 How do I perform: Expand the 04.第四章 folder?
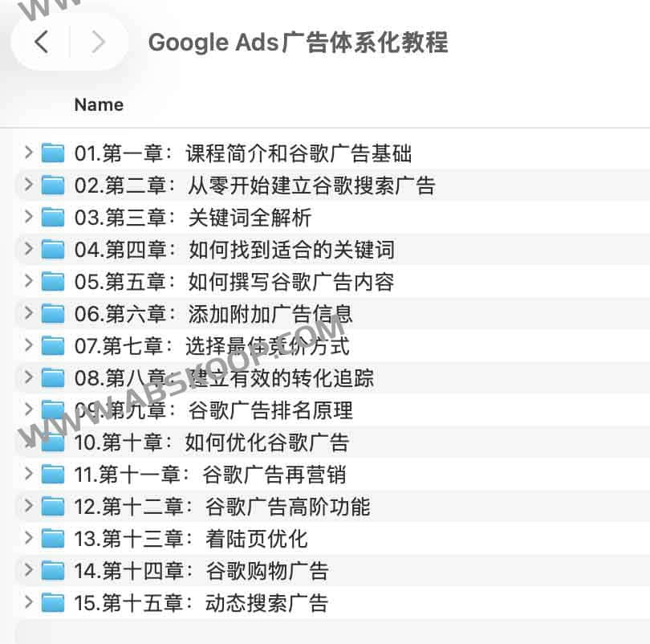point(28,249)
